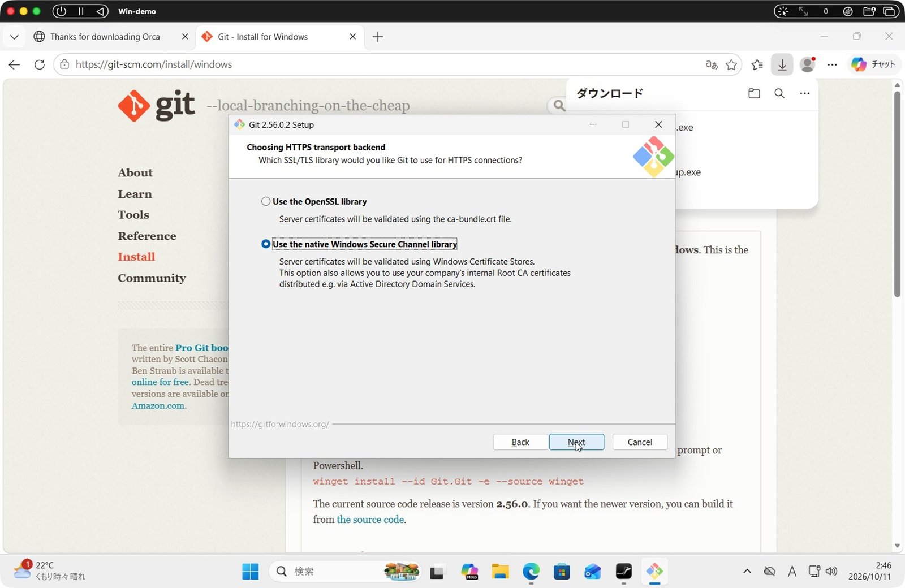
Task: Open browser settings and more menu
Action: pos(832,64)
